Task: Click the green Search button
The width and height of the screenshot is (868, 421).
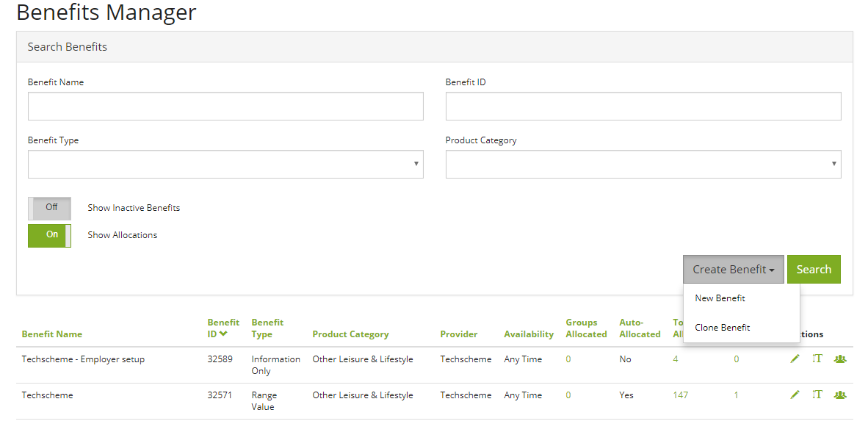Action: (x=814, y=269)
